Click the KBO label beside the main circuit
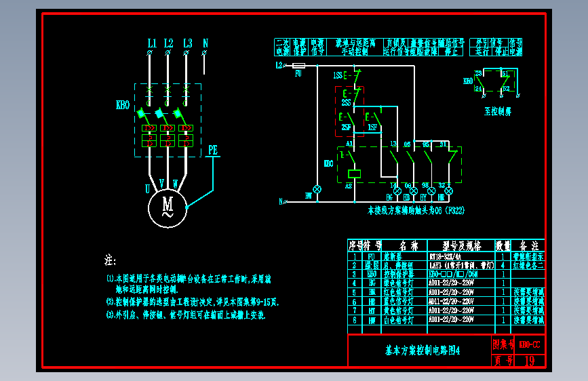 click(x=123, y=105)
